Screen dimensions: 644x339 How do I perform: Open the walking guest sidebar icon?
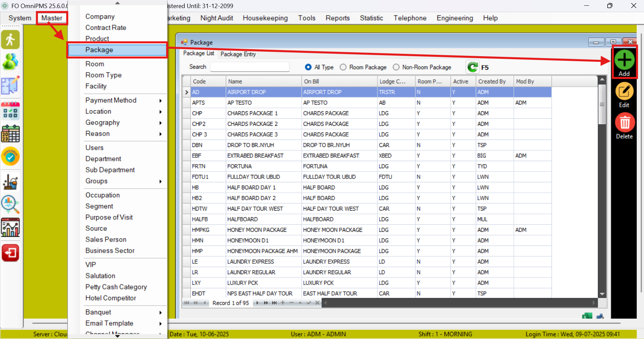click(10, 40)
